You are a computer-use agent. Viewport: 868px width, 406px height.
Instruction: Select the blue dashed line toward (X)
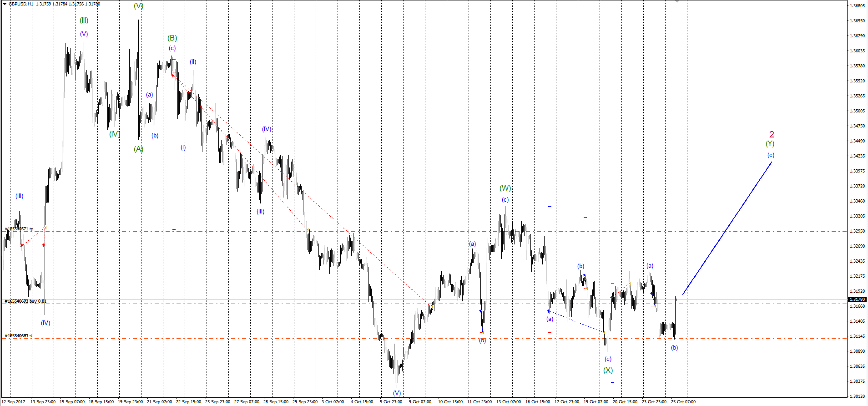coord(576,322)
